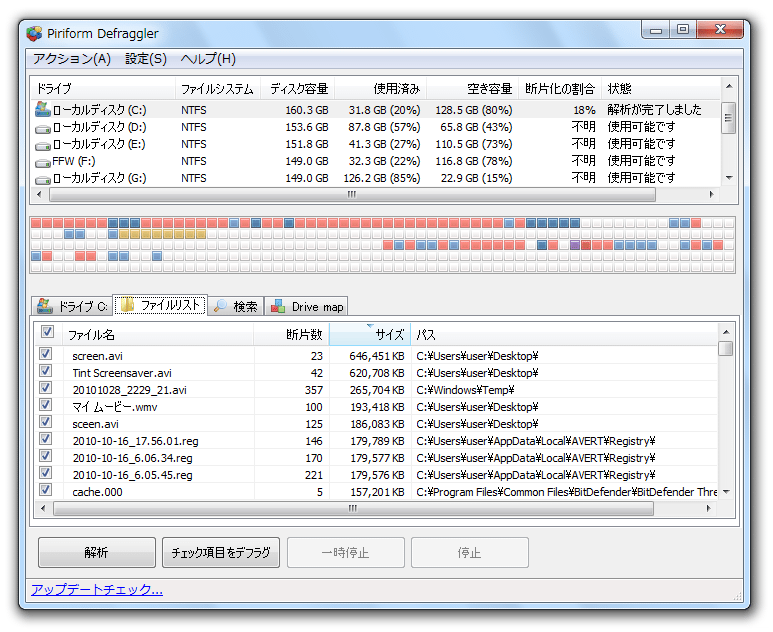The image size is (773, 632).
Task: Click the capacity value 151.8 GB
Action: pyautogui.click(x=307, y=144)
